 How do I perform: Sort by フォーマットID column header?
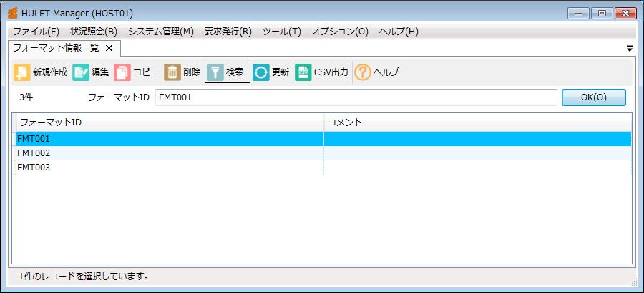(x=170, y=123)
